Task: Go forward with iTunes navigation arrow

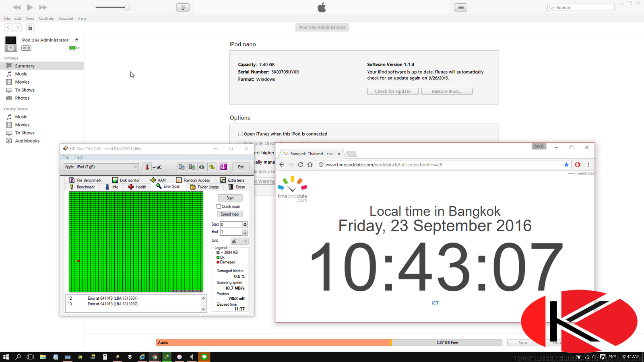Action: point(17,27)
